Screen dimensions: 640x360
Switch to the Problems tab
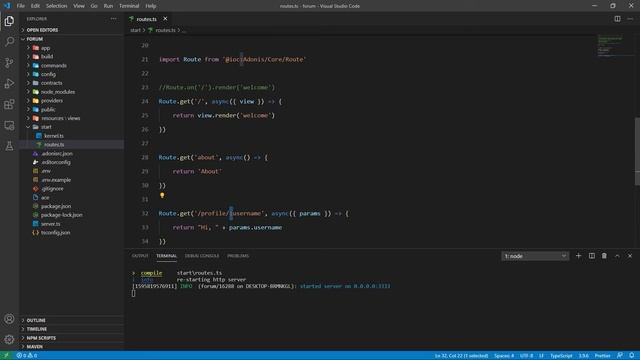point(238,256)
